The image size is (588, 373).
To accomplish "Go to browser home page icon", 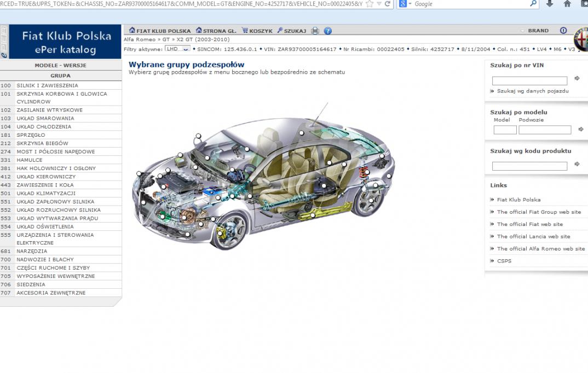I will 567,4.
